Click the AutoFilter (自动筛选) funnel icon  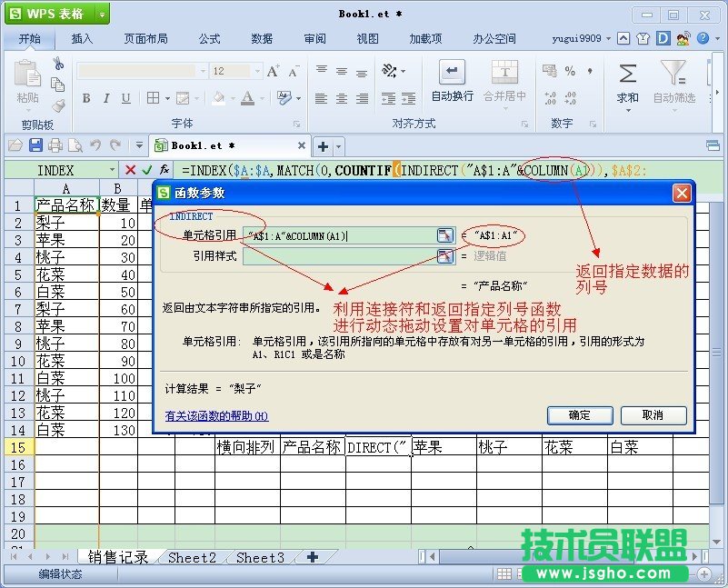tap(675, 74)
